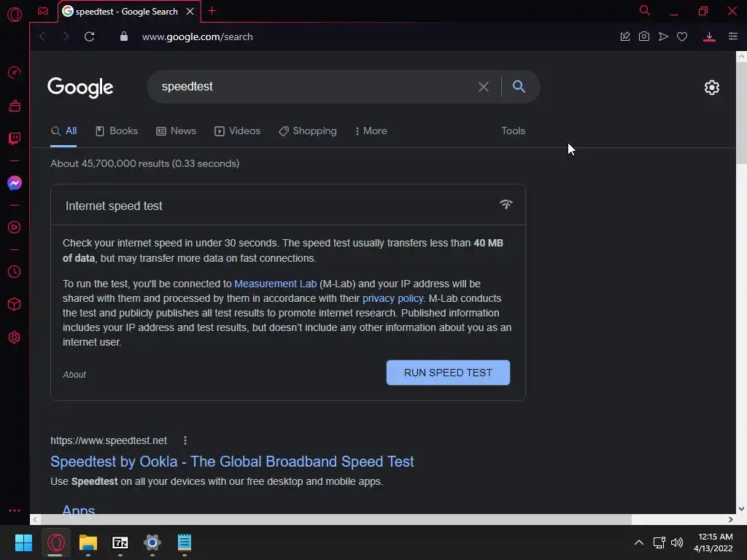Open the downloads panel
The width and height of the screenshot is (747, 560).
click(709, 36)
